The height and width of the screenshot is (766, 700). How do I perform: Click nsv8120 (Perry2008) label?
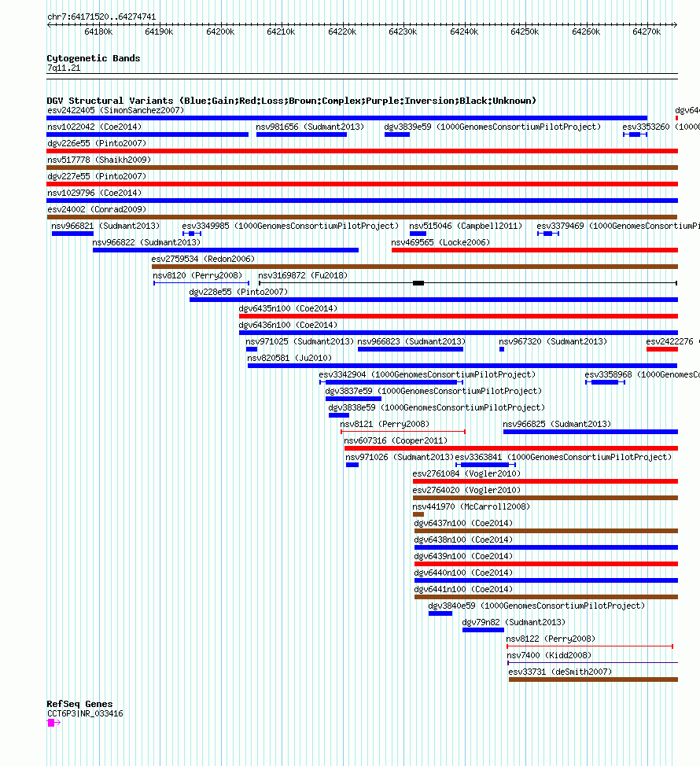197,275
